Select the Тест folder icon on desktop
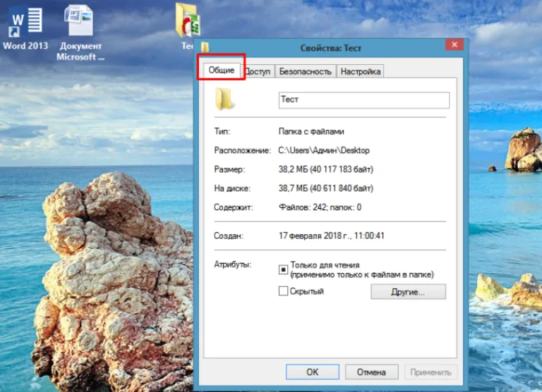The image size is (542, 392). (x=187, y=20)
